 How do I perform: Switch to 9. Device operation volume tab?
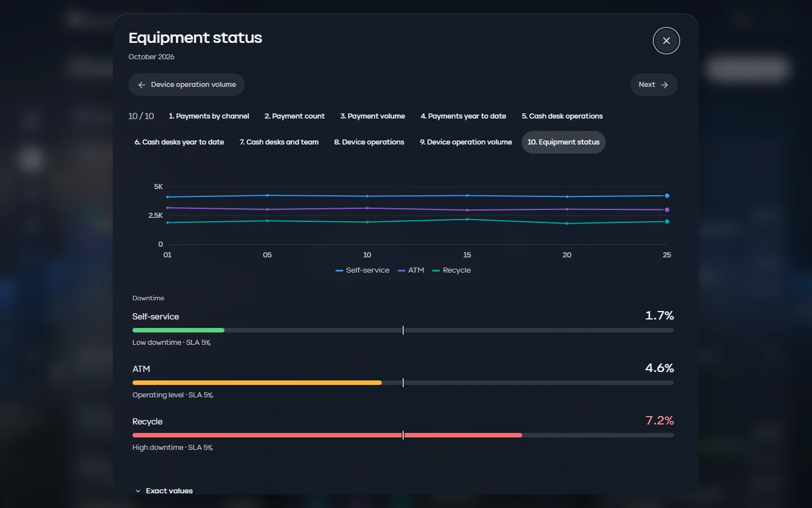(x=466, y=142)
